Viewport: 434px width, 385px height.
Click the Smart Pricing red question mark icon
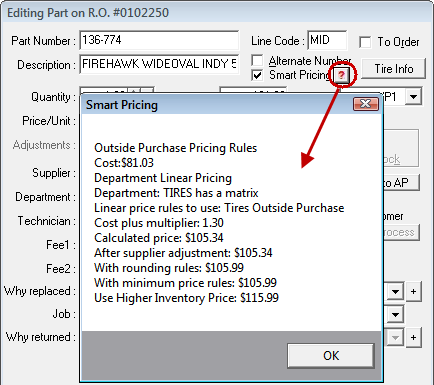click(341, 75)
